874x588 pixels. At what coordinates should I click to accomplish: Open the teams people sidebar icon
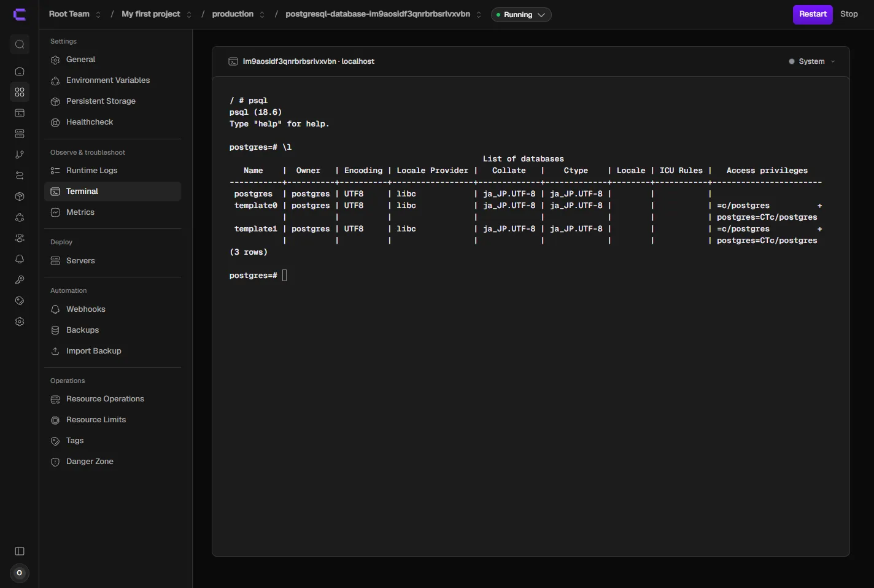click(20, 238)
